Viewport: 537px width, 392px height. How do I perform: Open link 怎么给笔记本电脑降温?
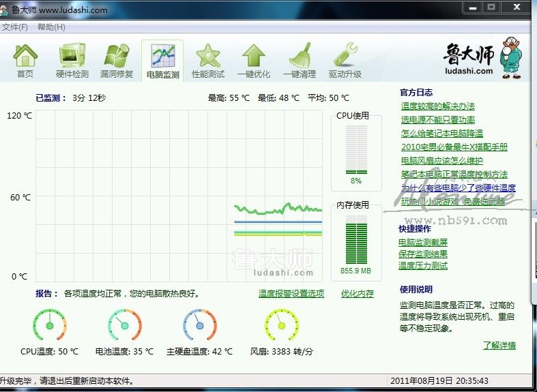[441, 134]
